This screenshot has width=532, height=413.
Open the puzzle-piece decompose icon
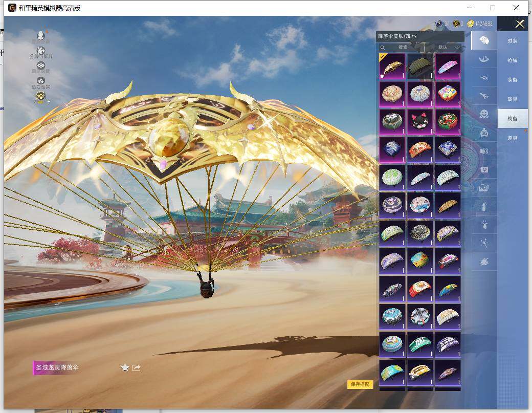coord(41,51)
